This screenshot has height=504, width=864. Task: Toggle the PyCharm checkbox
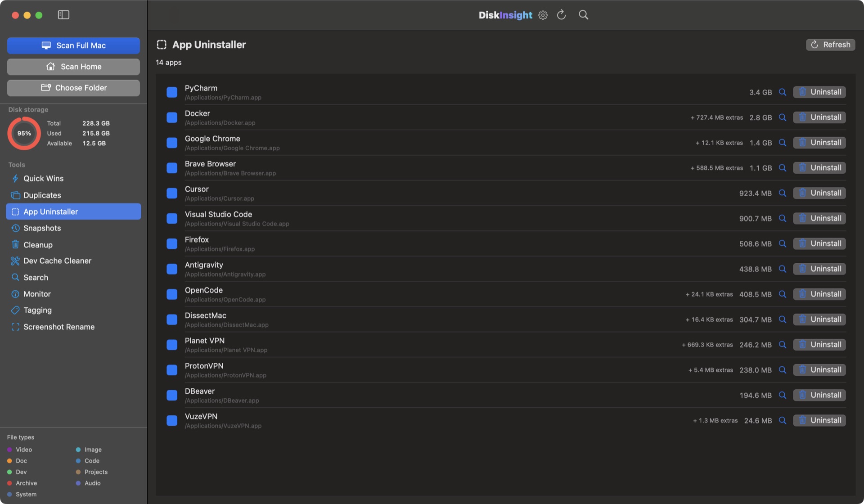tap(172, 92)
